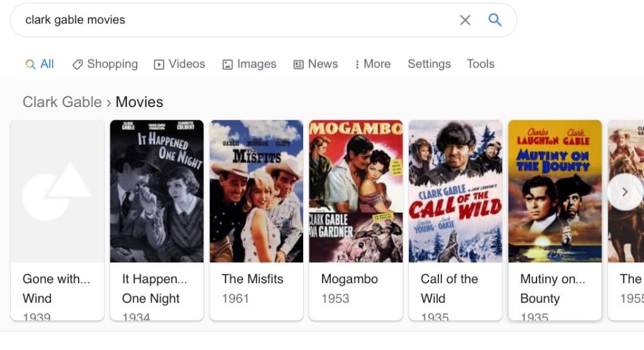Open Settings in the search toolbar
The image size is (644, 350).
click(429, 64)
